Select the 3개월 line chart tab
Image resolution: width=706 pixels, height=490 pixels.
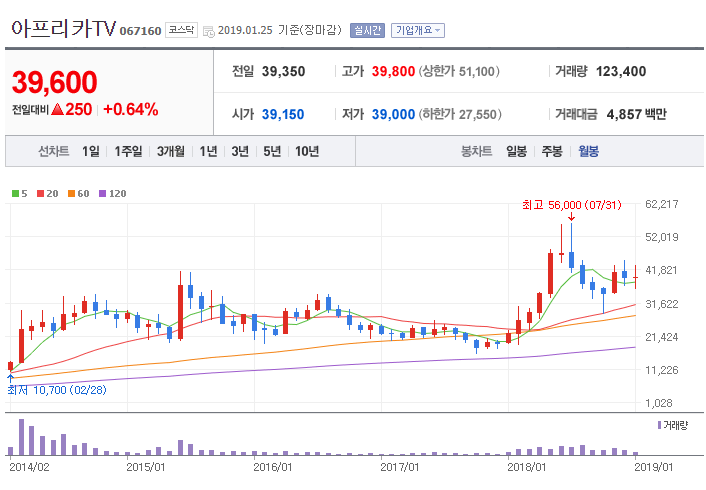(171, 151)
